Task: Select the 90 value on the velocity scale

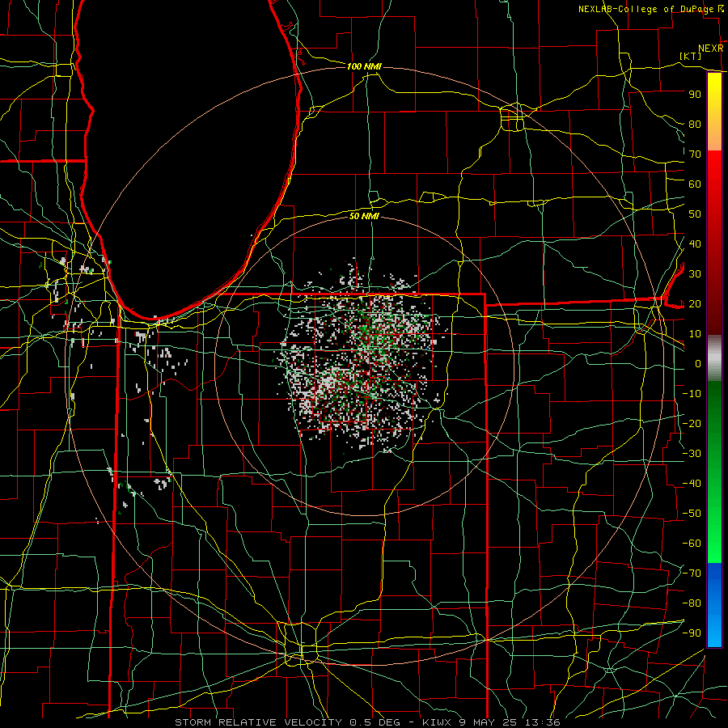Action: pyautogui.click(x=695, y=95)
